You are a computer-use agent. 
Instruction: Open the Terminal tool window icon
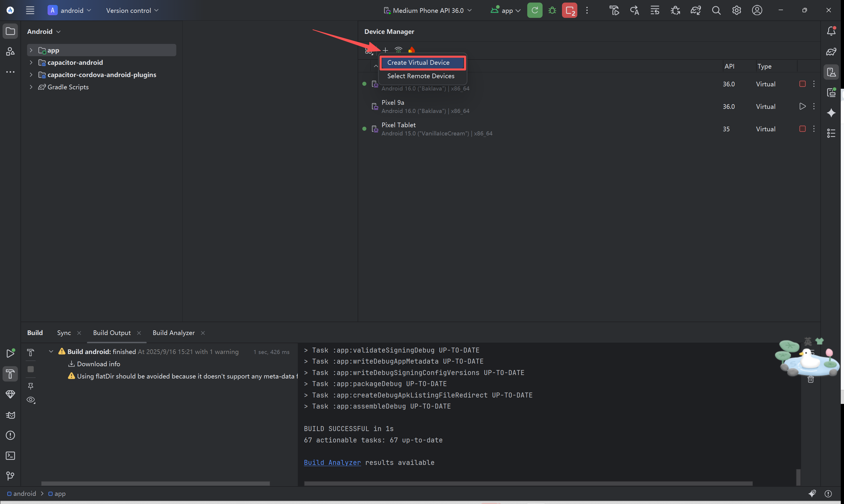click(10, 456)
